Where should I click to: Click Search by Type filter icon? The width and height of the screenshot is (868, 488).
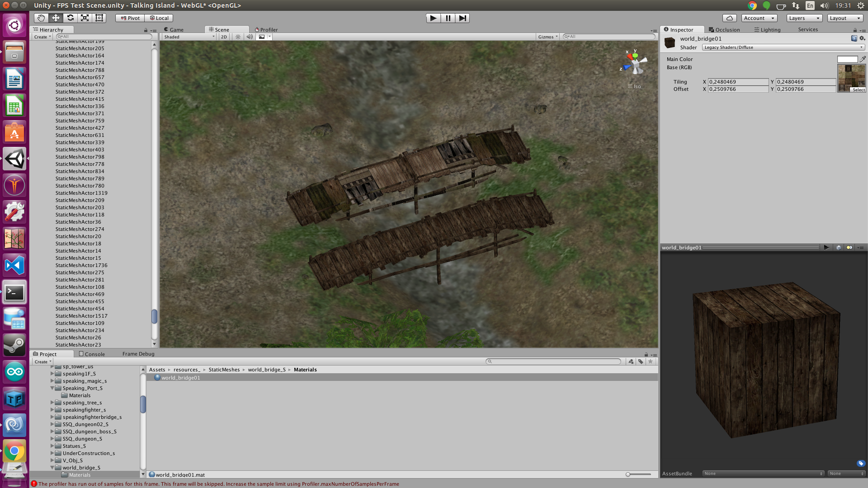click(x=631, y=361)
